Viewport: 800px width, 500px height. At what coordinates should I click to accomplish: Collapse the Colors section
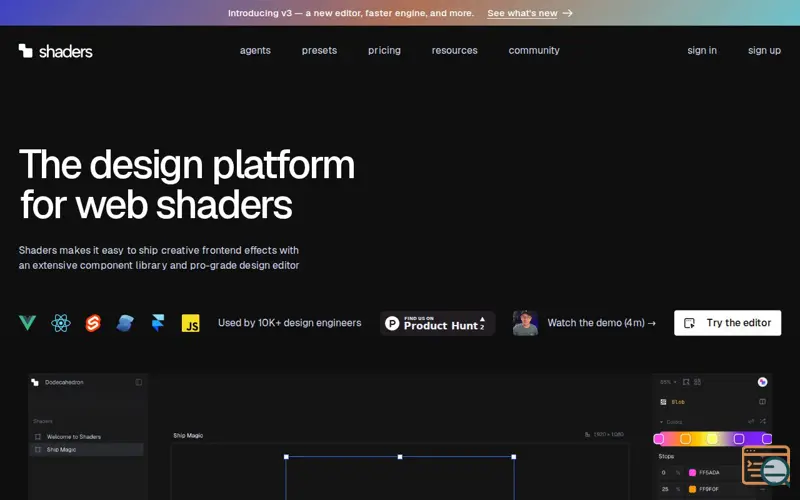point(662,422)
